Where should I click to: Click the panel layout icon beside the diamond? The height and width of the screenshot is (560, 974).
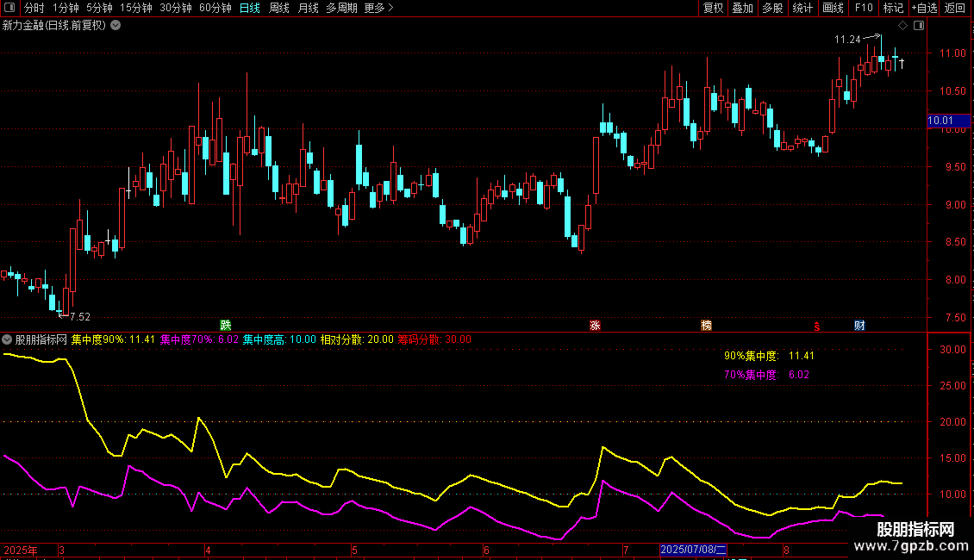tap(919, 26)
